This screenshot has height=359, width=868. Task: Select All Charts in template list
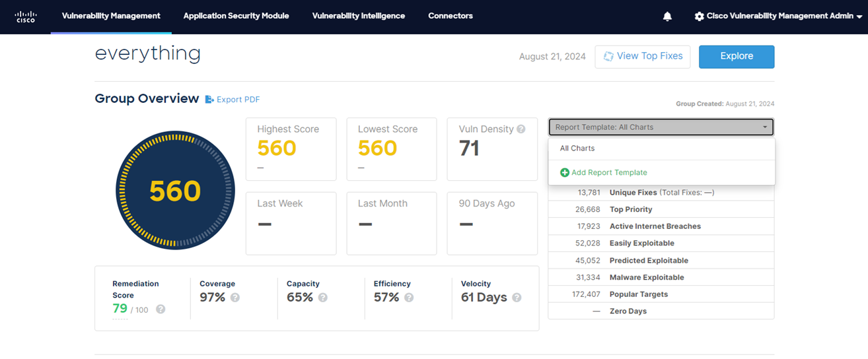tap(661, 148)
